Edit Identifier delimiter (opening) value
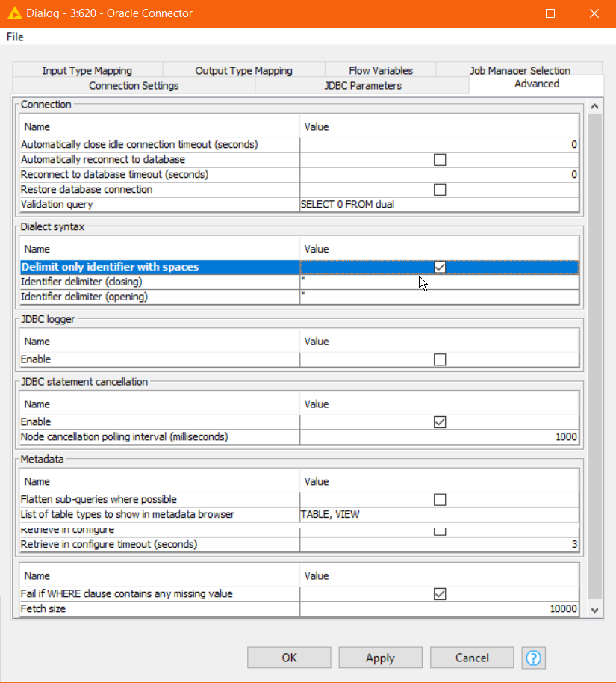616x683 pixels. pos(439,297)
